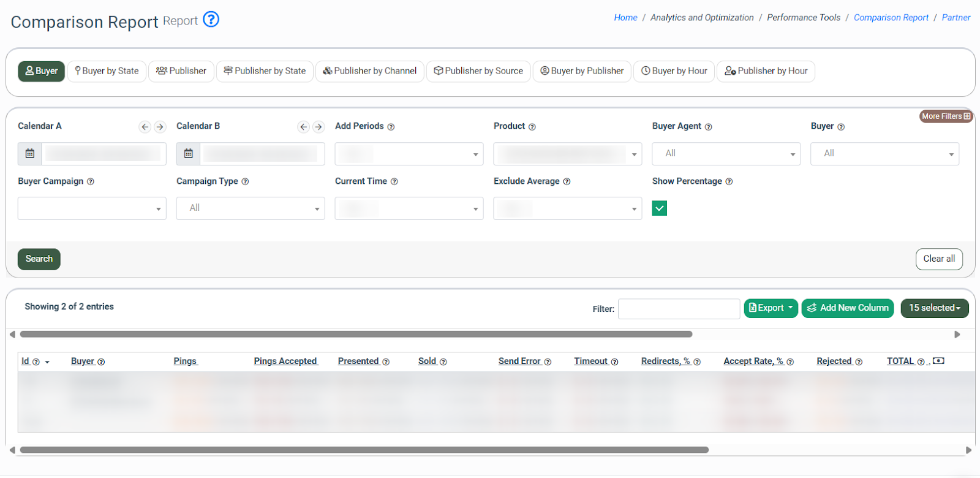The height and width of the screenshot is (478, 980).
Task: Click info icon beside Accept Rate column
Action: [790, 362]
